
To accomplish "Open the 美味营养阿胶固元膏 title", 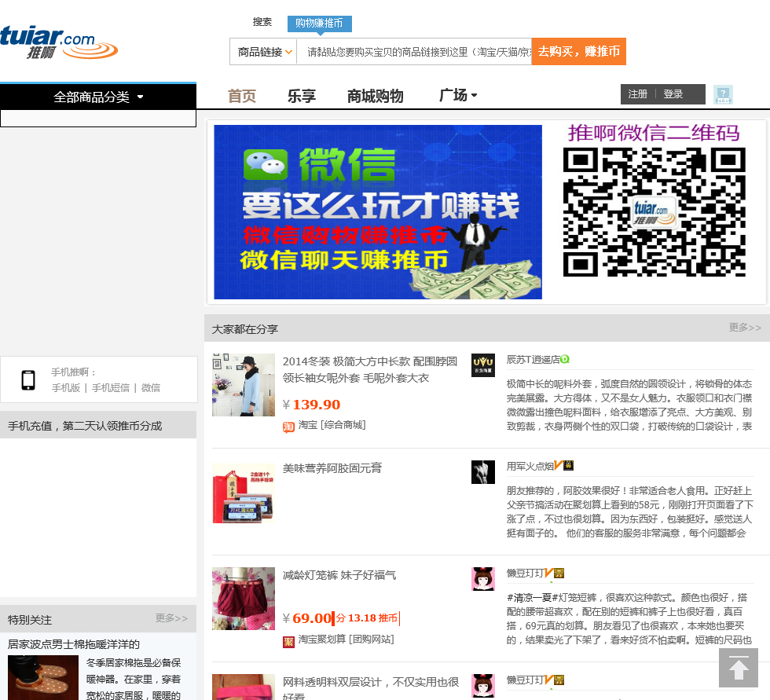I will coord(332,468).
